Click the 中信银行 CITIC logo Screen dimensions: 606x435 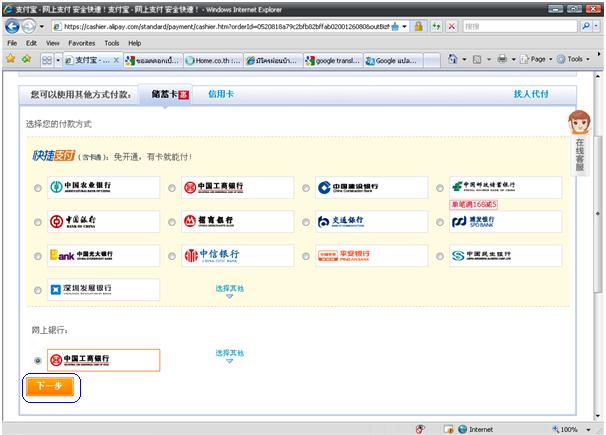237,255
